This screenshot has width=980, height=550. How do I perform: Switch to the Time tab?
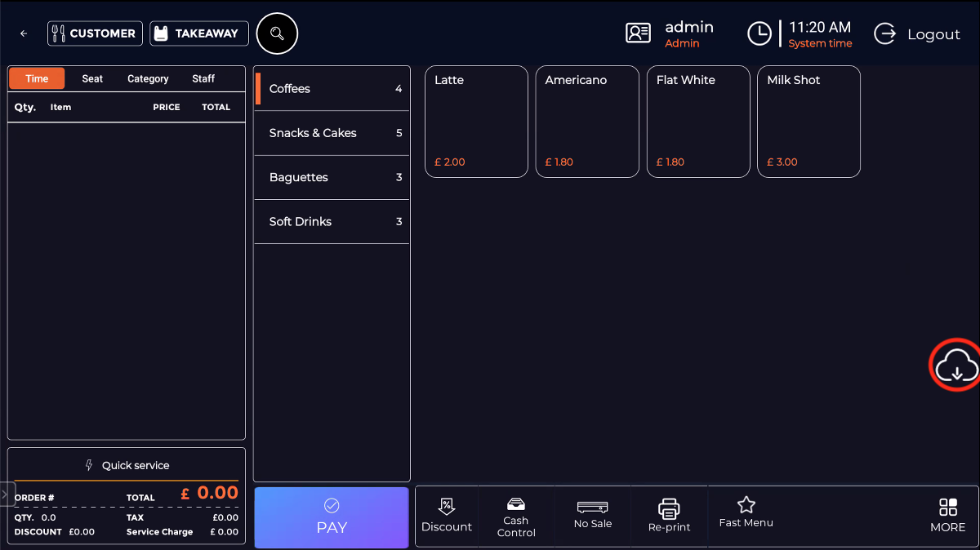point(37,78)
